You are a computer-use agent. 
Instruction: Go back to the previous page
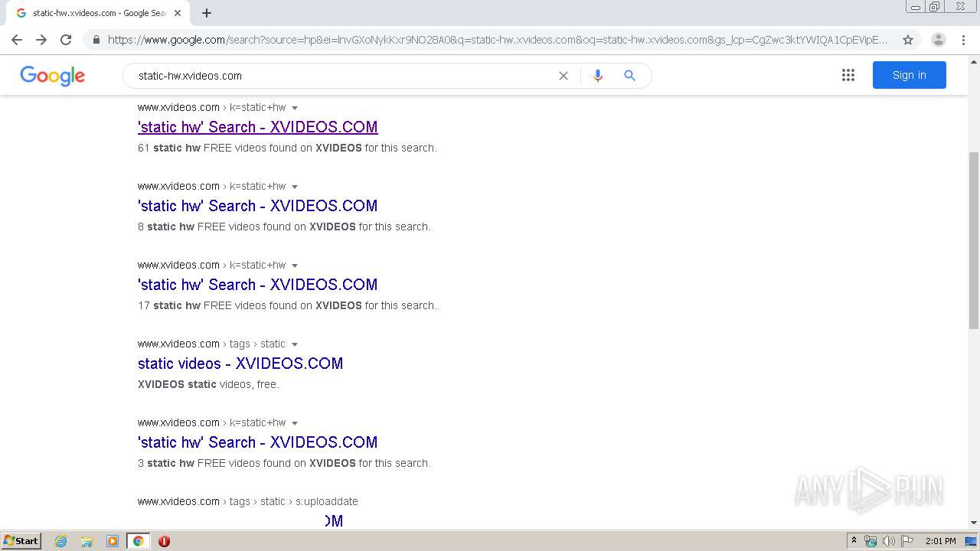(17, 40)
